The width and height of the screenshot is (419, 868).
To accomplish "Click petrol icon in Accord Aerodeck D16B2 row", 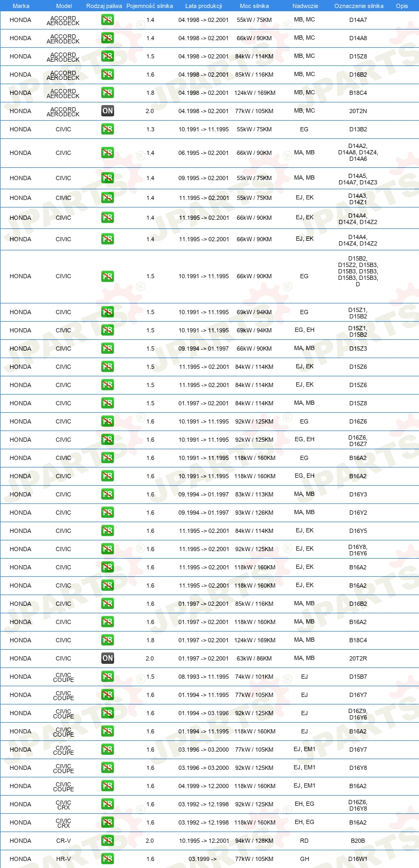I will pyautogui.click(x=108, y=75).
